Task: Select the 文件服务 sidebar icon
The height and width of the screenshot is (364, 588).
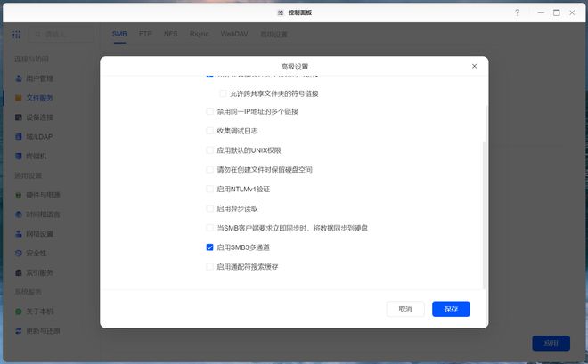Action: point(19,98)
